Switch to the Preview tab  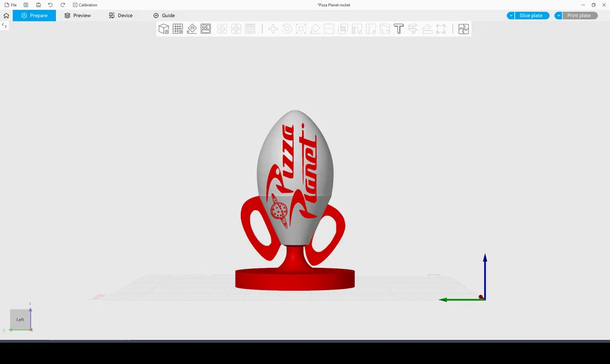pos(78,16)
